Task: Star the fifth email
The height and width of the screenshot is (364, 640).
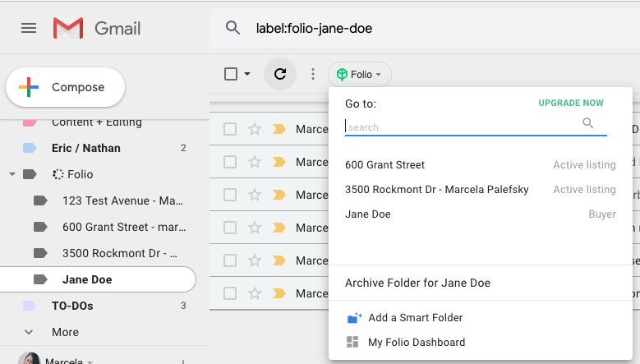Action: click(x=255, y=260)
